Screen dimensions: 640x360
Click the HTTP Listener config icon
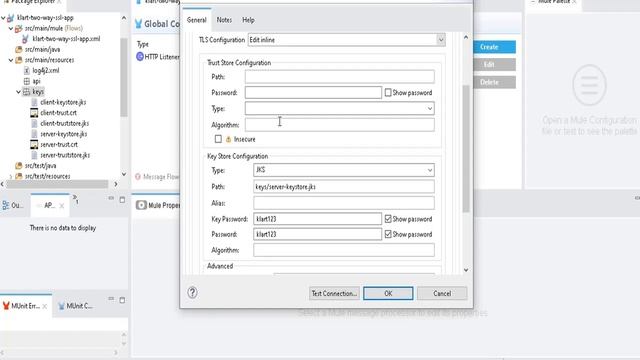click(x=140, y=57)
